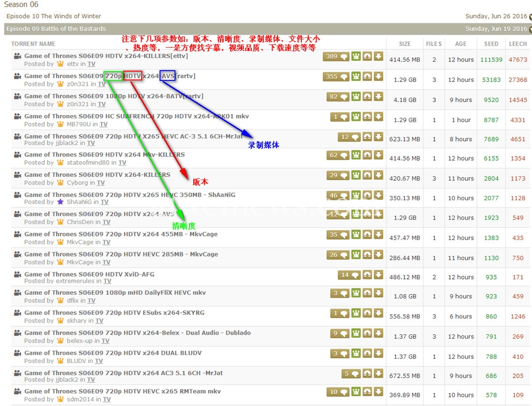532x406 pixels.
Task: Click video type icon beside XviD-AFG torrent
Action: pyautogui.click(x=17, y=274)
